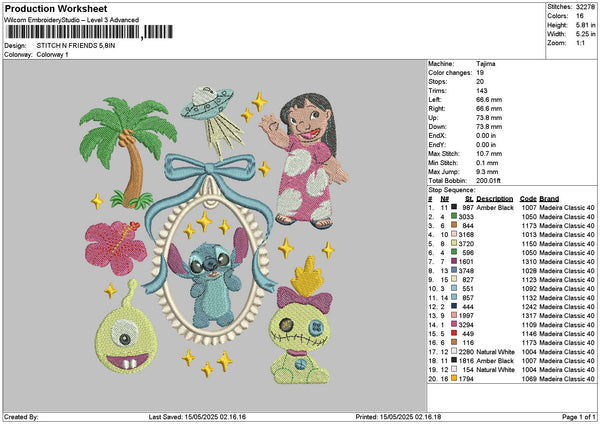Click the Stops value '20'
The image size is (600, 424).
point(480,82)
